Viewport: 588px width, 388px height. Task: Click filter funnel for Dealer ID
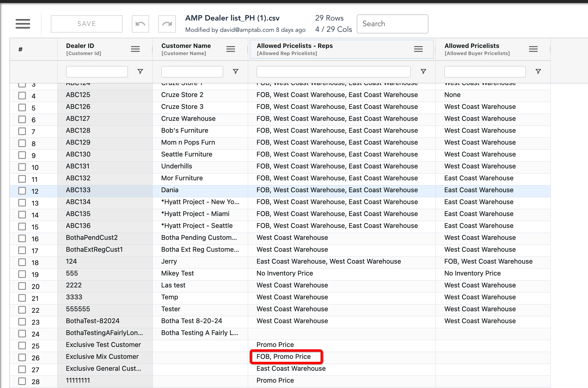(140, 71)
